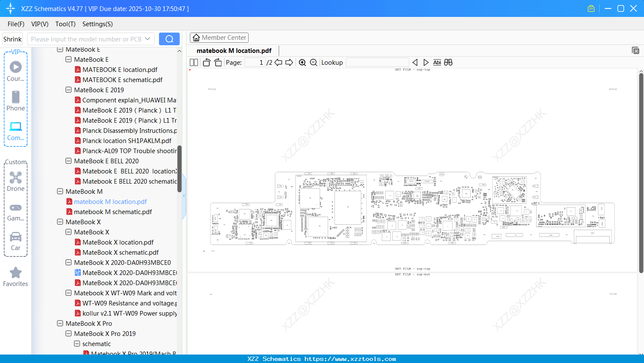
Task: Go to the next page arrow
Action: pos(289,63)
